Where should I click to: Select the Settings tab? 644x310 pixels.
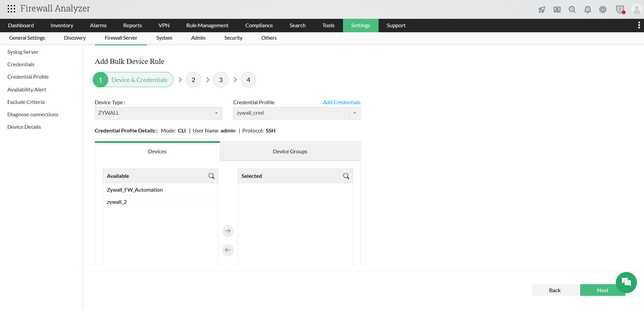[361, 26]
